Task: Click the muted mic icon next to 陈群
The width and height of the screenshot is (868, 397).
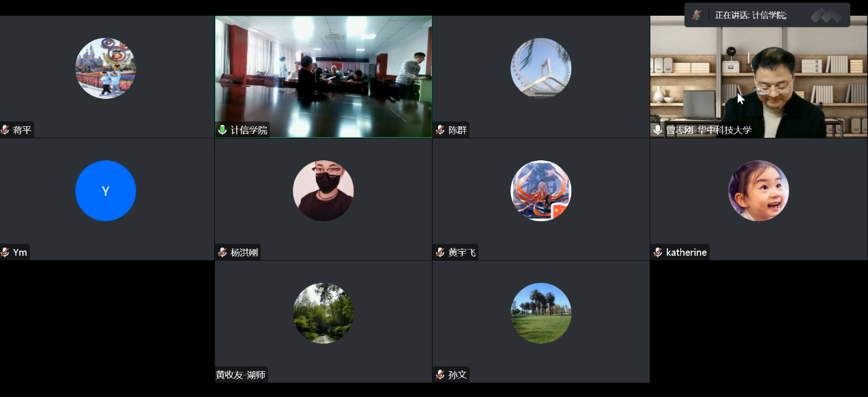Action: [x=440, y=130]
